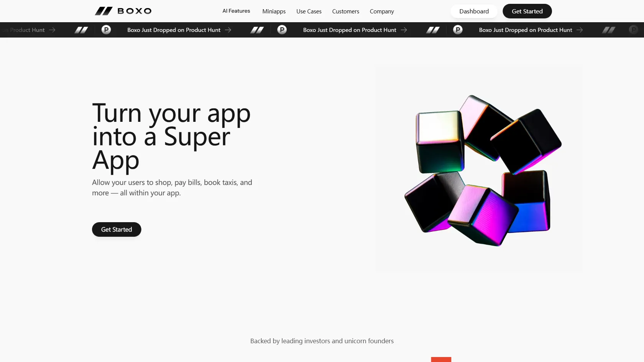
Task: Click the 'Allow your users to shop' paragraph
Action: click(x=172, y=188)
